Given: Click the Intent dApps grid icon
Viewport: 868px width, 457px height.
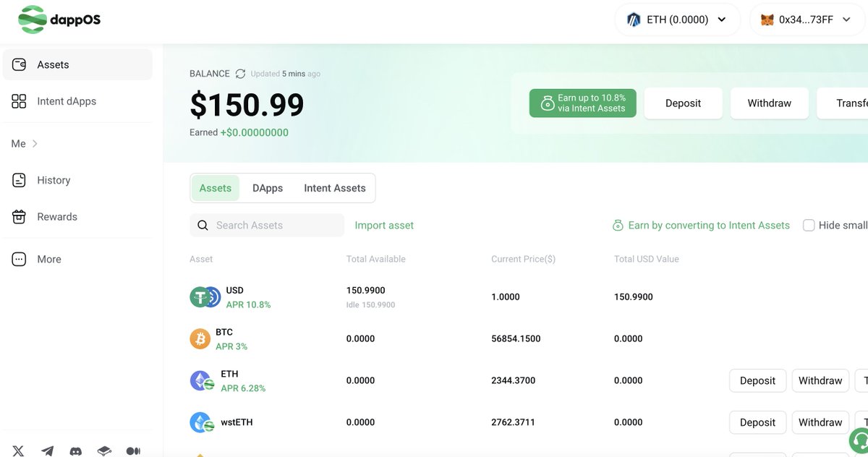Looking at the screenshot, I should click(20, 101).
